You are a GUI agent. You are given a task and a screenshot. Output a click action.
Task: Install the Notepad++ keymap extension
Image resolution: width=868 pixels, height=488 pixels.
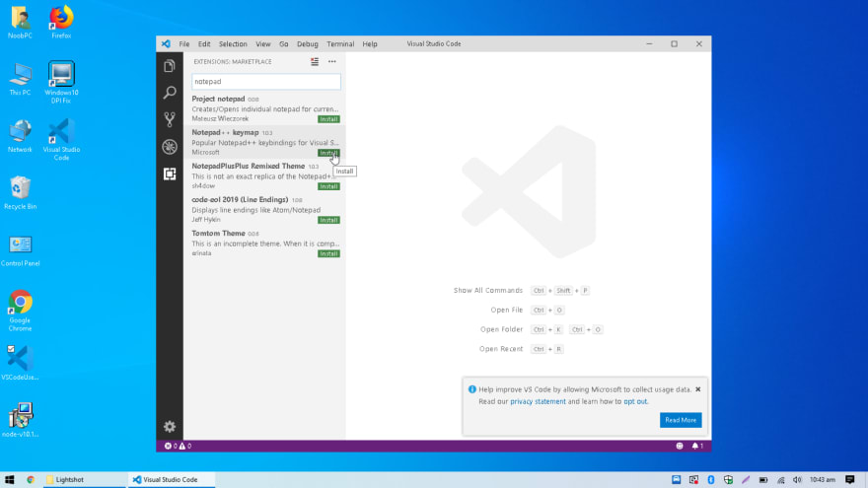tap(328, 153)
